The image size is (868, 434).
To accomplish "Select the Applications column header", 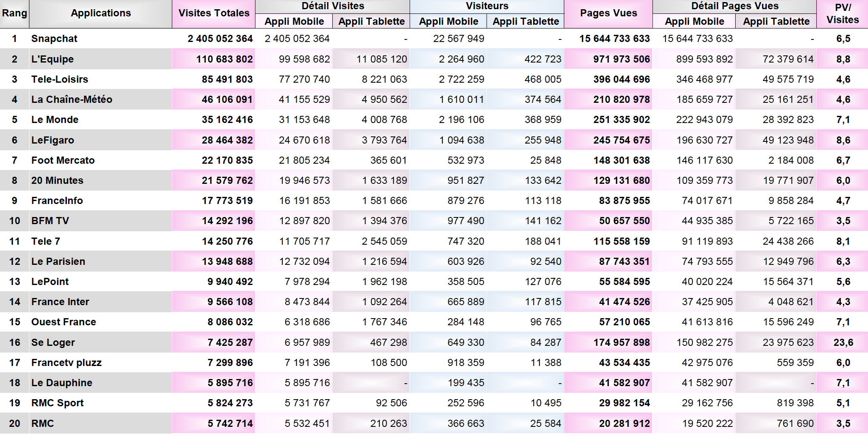I will 100,13.
